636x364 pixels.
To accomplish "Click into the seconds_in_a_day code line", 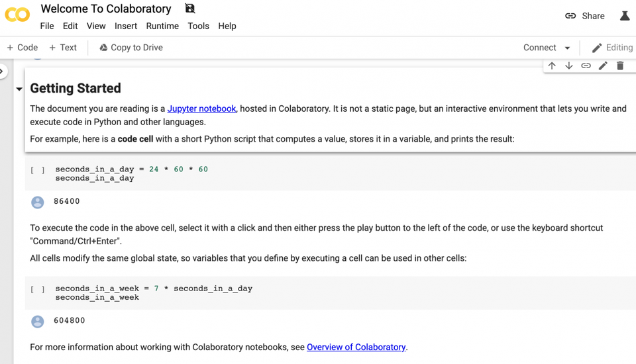I will 131,169.
